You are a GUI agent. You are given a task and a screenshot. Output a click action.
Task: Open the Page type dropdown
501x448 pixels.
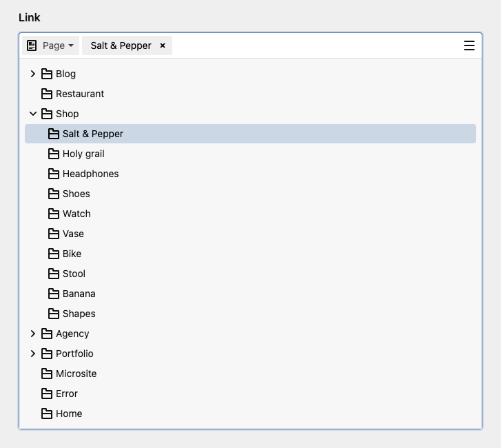pos(50,45)
